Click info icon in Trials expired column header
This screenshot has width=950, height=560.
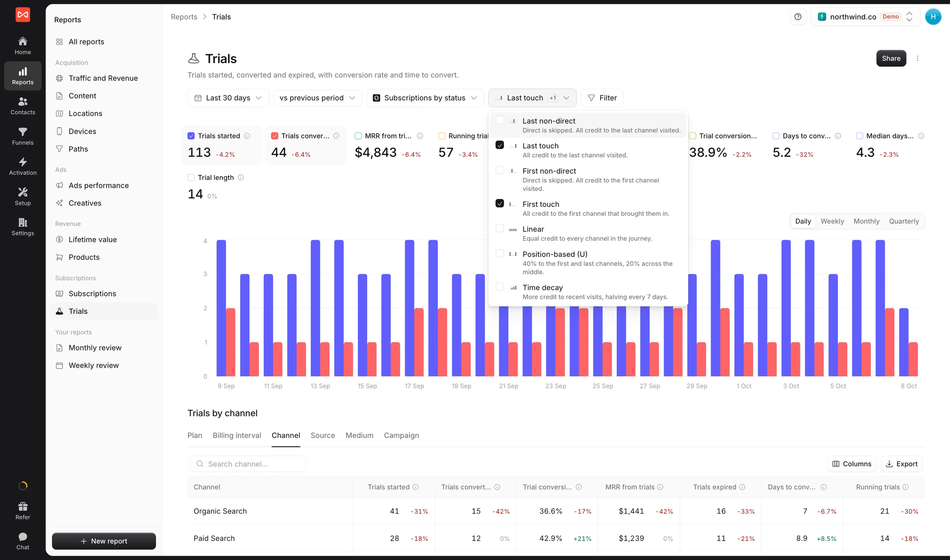[x=742, y=487]
